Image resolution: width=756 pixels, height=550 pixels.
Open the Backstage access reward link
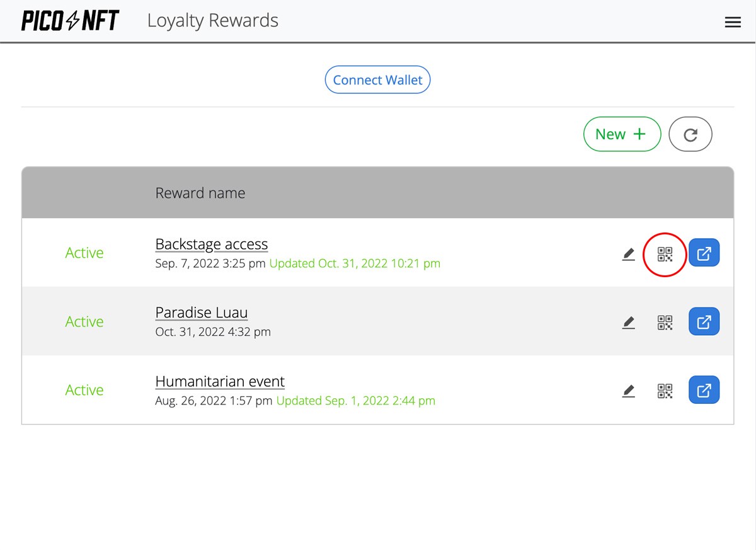pyautogui.click(x=211, y=244)
